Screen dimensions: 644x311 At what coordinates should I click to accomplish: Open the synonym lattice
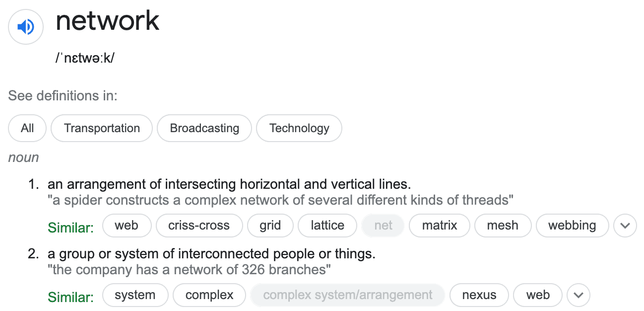pyautogui.click(x=327, y=226)
